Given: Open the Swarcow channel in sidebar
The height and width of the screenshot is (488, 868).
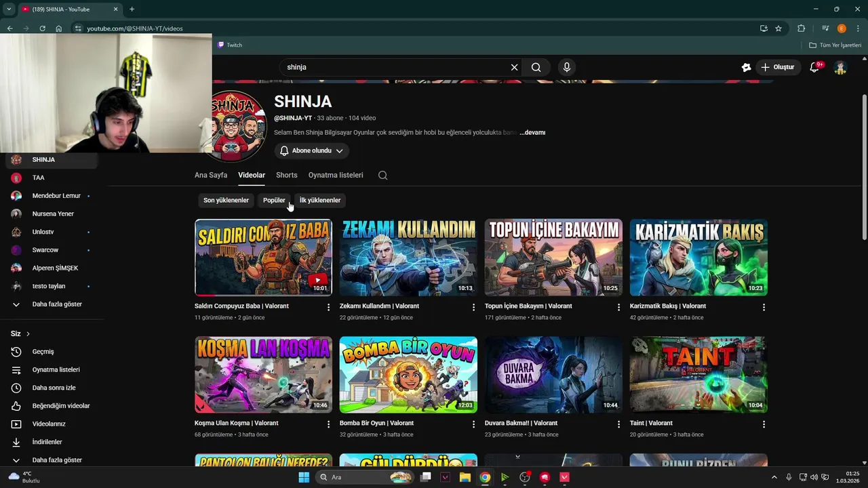Looking at the screenshot, I should pyautogui.click(x=53, y=250).
